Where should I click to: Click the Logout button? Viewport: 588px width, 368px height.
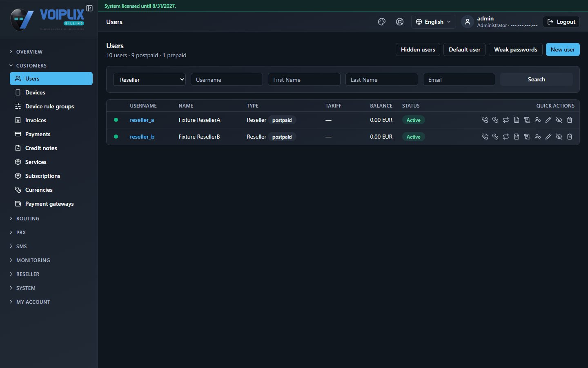561,22
